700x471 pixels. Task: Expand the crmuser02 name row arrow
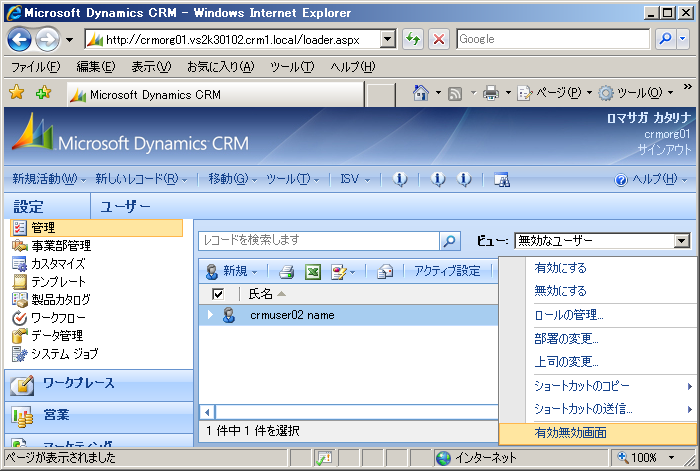pos(210,315)
